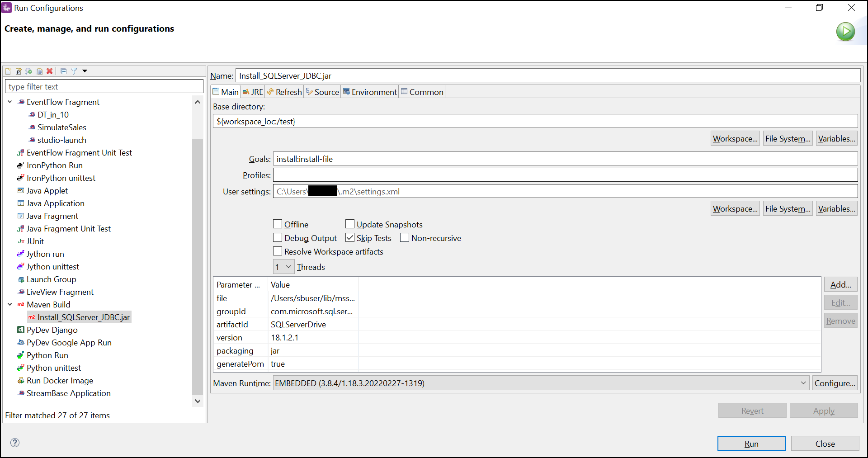Delete the selected launch configuration
Image resolution: width=868 pixels, height=458 pixels.
click(x=50, y=71)
